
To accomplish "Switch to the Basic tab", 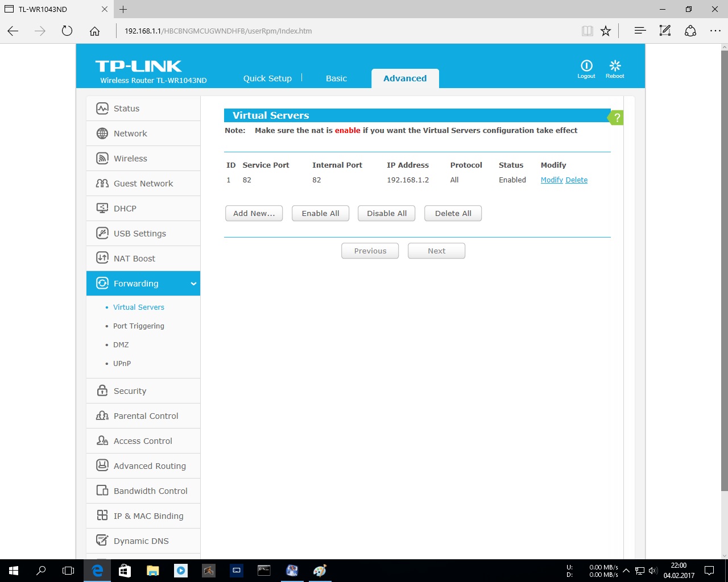I will coord(336,78).
